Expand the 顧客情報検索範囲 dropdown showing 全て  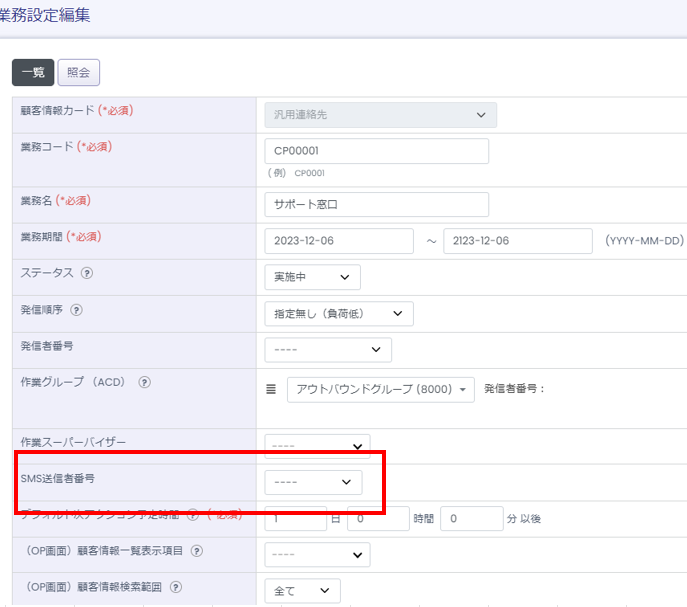pos(302,591)
